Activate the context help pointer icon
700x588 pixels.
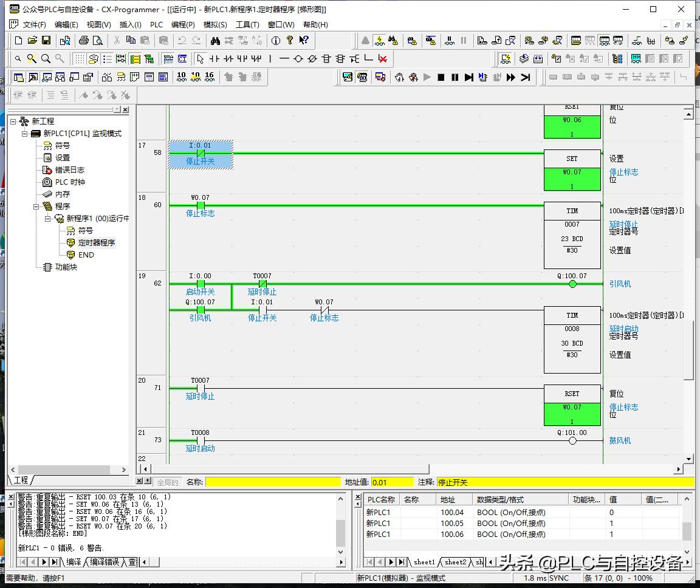click(304, 41)
